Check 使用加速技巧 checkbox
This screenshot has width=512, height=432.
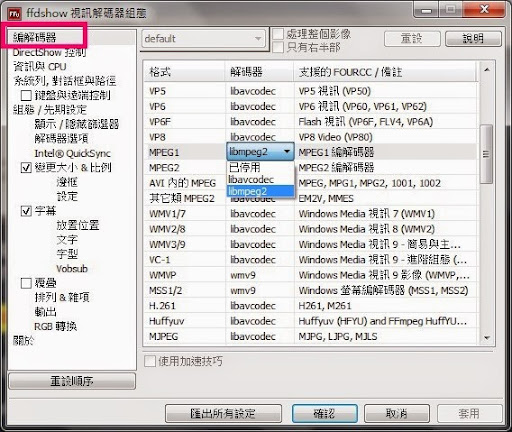pos(150,361)
